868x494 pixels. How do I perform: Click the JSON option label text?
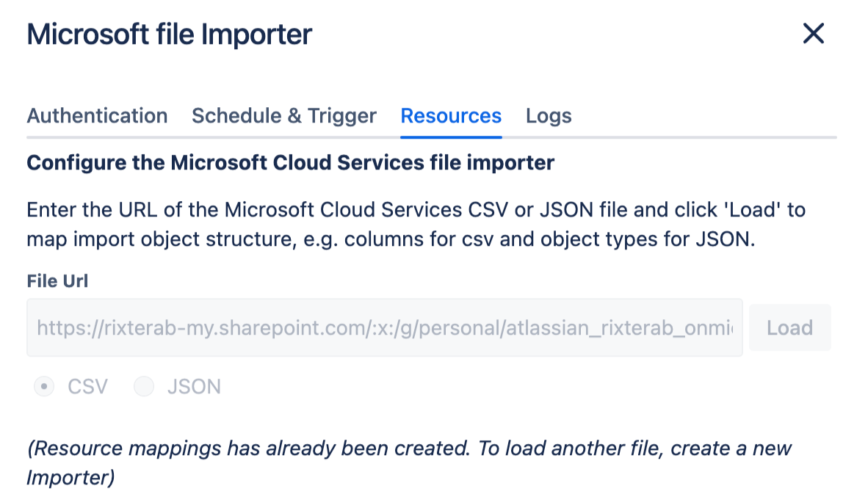(194, 387)
